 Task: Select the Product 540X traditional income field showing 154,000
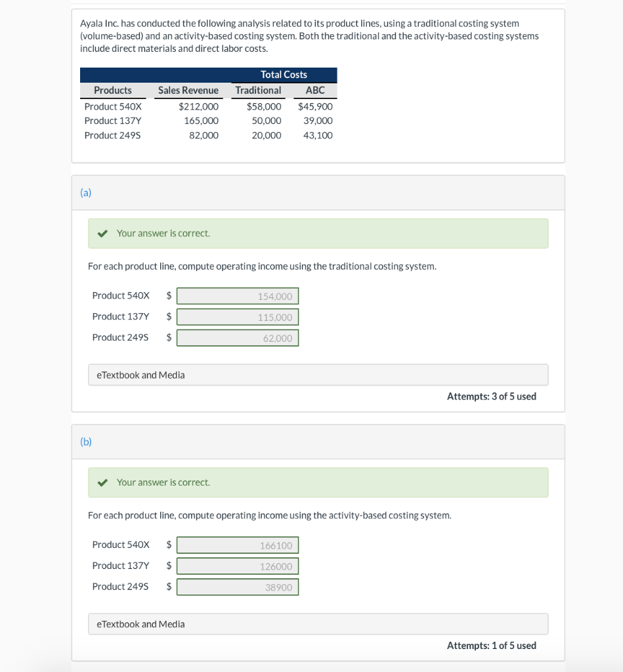[238, 296]
